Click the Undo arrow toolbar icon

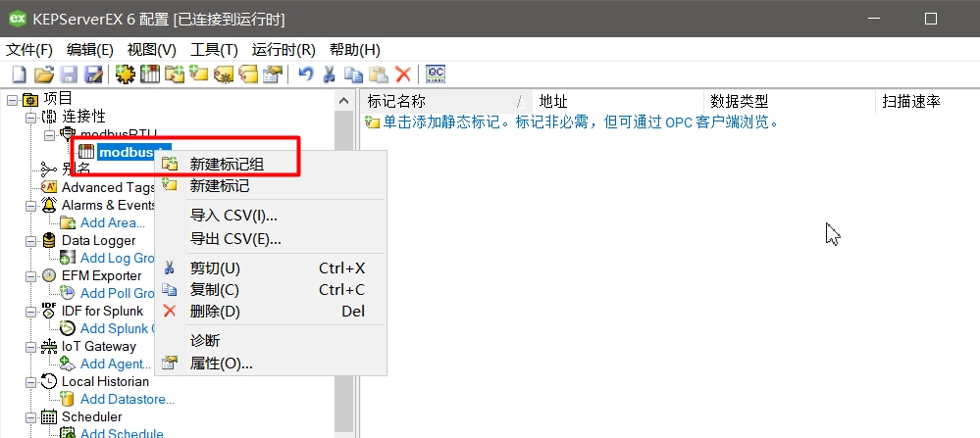click(305, 74)
